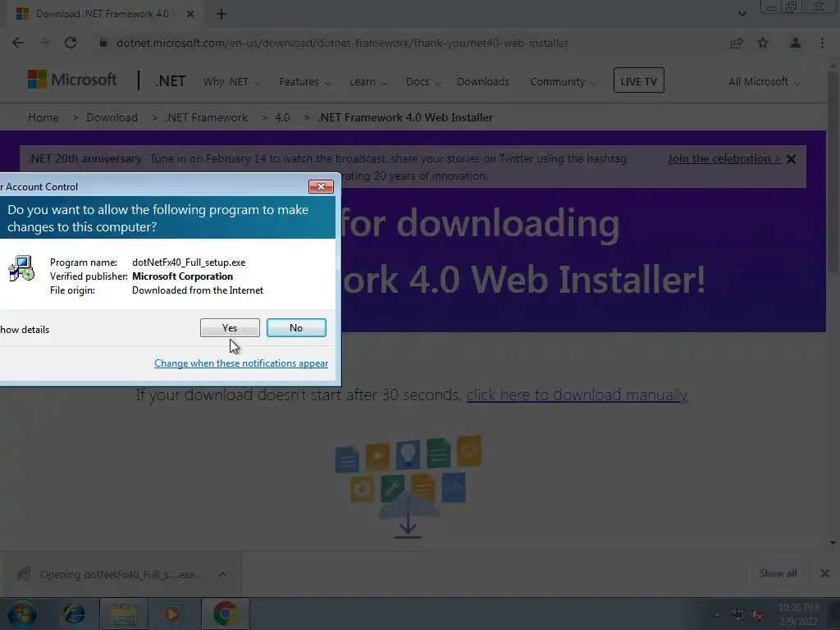Open the Downloads nav item
The image size is (840, 630).
point(482,82)
